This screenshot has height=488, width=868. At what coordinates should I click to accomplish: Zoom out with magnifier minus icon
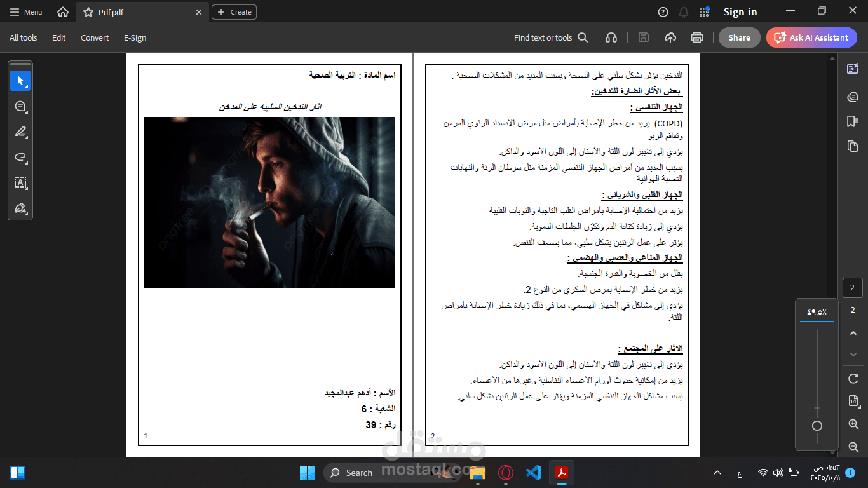853,447
